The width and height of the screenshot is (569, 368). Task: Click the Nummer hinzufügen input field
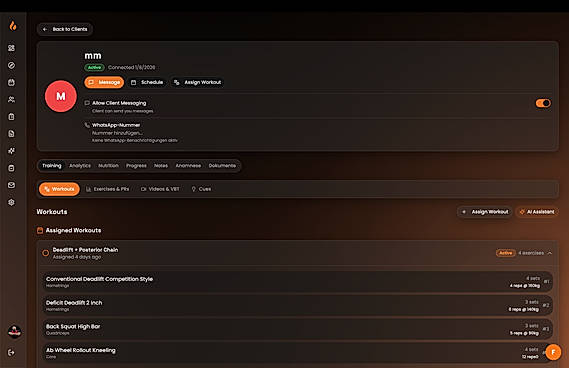click(117, 133)
